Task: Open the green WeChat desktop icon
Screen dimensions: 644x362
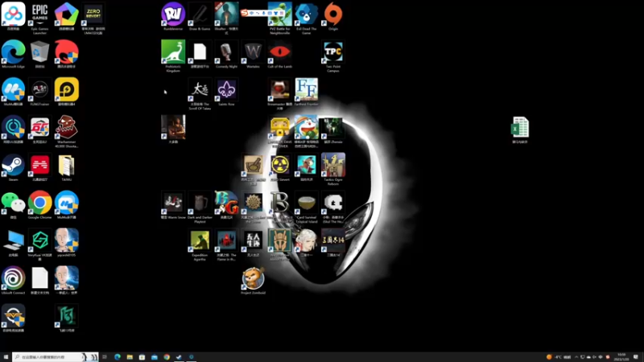Action: 13,203
